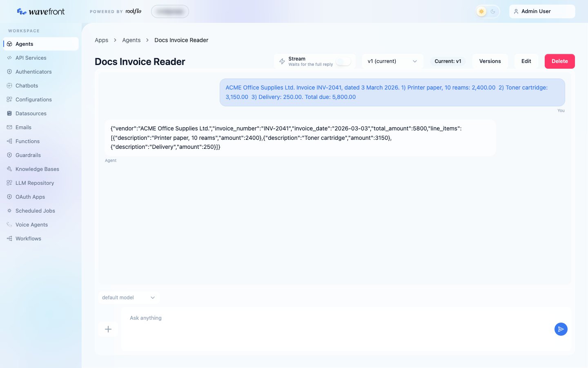
Task: Go to Apps via breadcrumb
Action: click(x=102, y=40)
